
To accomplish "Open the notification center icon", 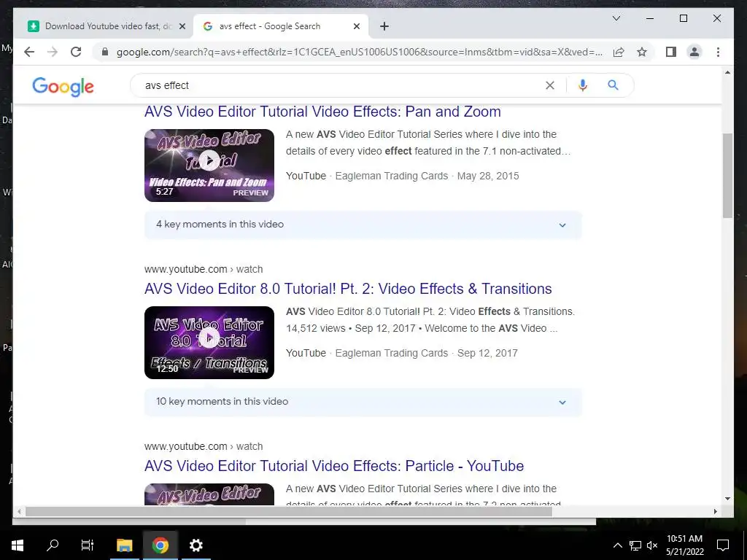I will [723, 545].
